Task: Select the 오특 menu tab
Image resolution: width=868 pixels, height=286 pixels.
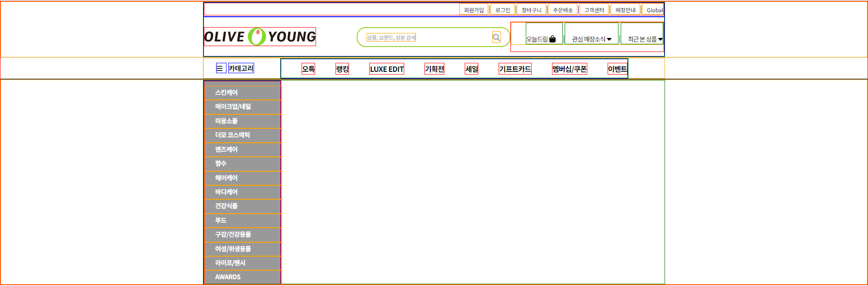Action: point(308,69)
